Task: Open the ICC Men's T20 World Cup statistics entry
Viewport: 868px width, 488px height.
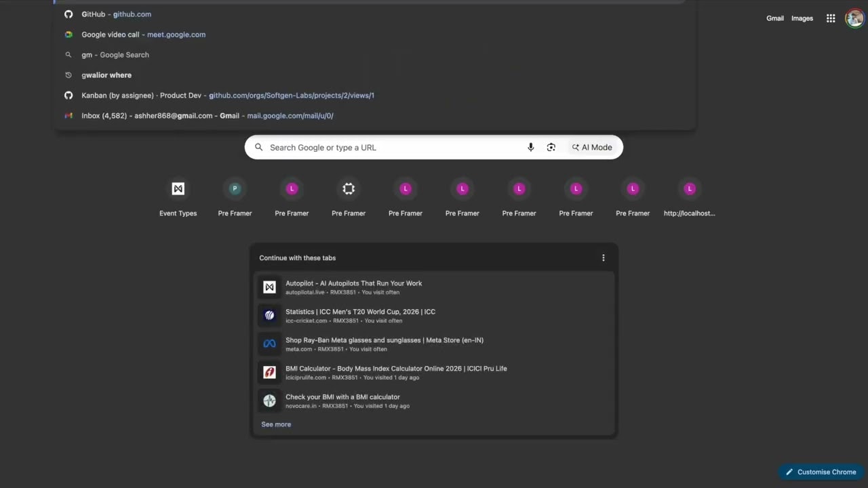Action: coord(434,316)
